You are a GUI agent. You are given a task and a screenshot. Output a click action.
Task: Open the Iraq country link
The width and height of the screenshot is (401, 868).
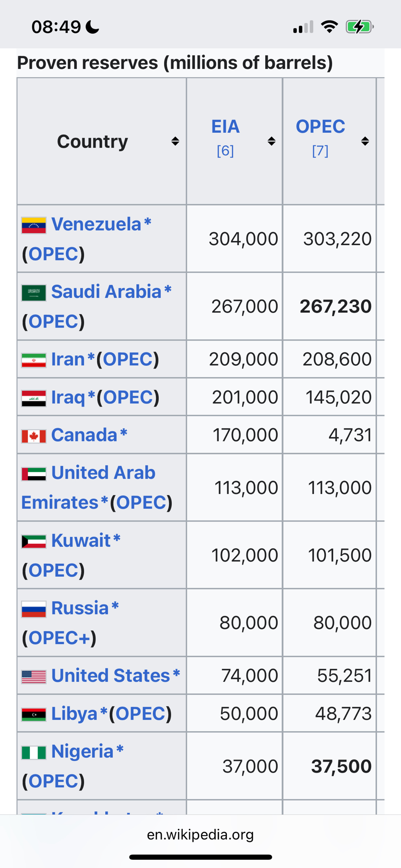[x=68, y=398]
